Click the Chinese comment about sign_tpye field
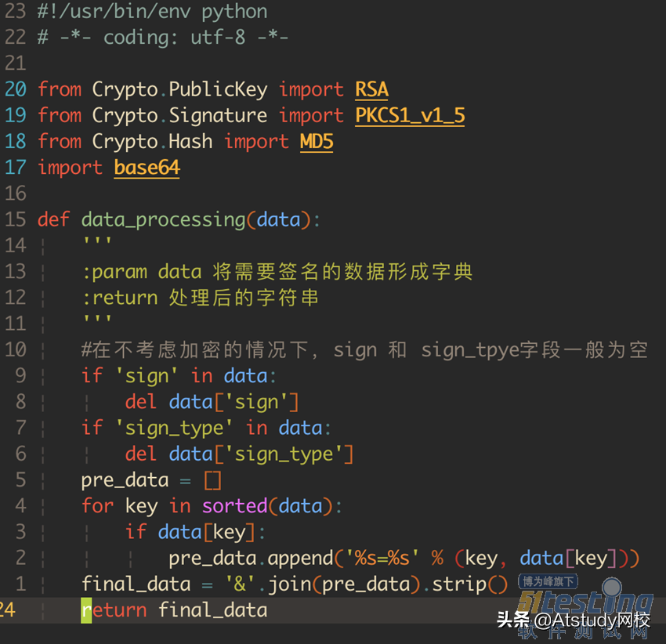 pyautogui.click(x=364, y=350)
